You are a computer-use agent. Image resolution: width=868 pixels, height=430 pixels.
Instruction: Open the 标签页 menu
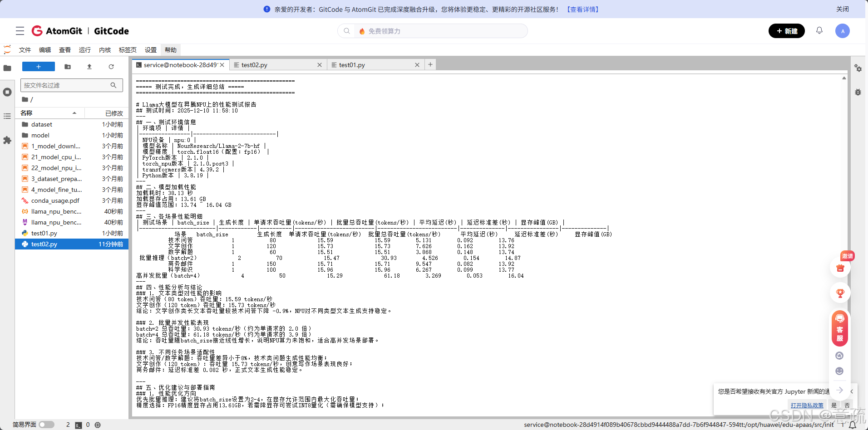pyautogui.click(x=128, y=50)
